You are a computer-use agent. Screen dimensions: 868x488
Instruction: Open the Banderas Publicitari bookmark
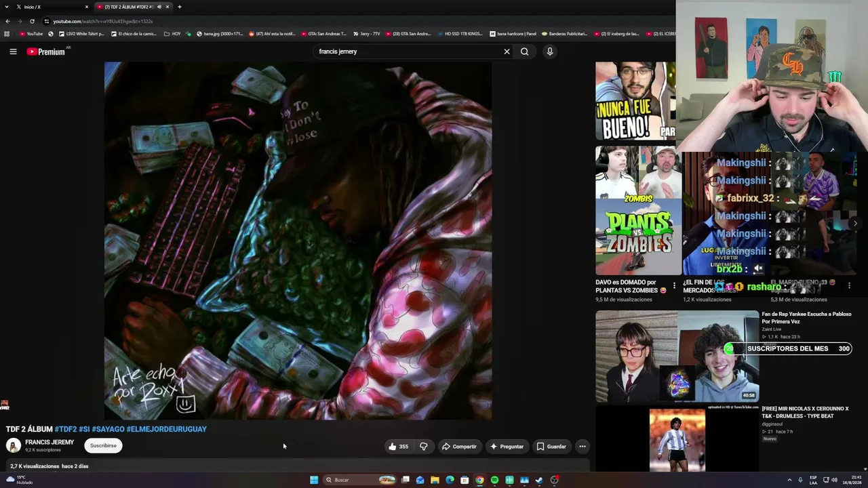click(x=564, y=34)
